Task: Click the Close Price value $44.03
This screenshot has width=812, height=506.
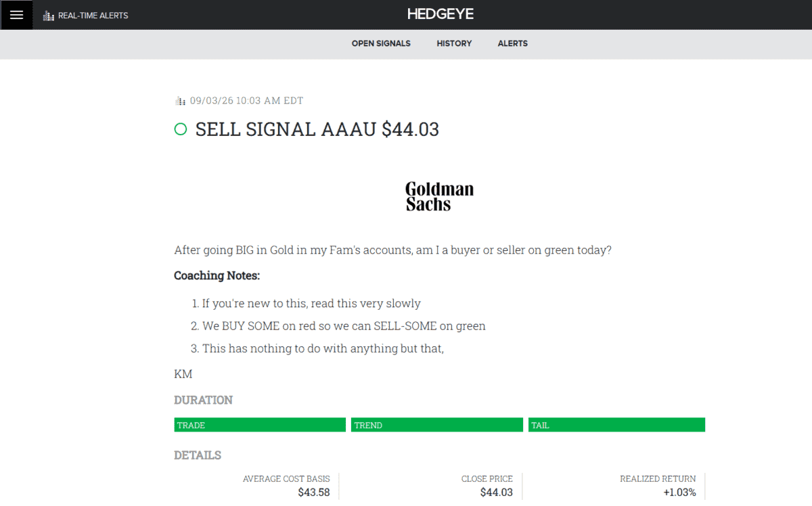Action: click(497, 492)
